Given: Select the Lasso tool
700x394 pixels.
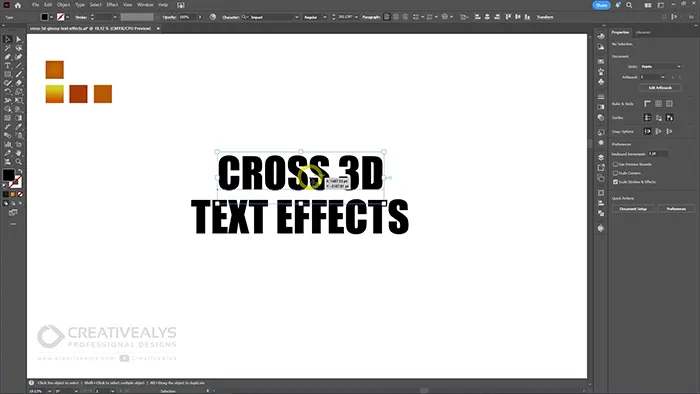Looking at the screenshot, I should 18,48.
